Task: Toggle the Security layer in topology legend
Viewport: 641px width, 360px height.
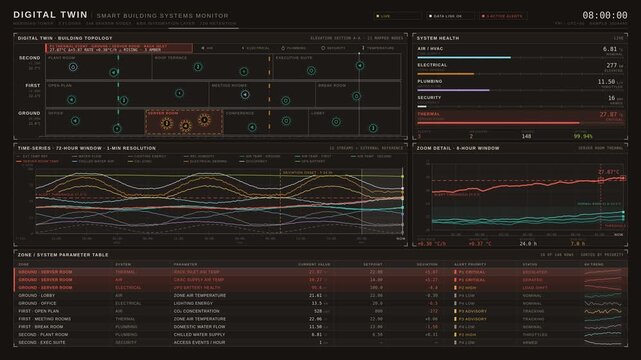Action: coord(334,48)
